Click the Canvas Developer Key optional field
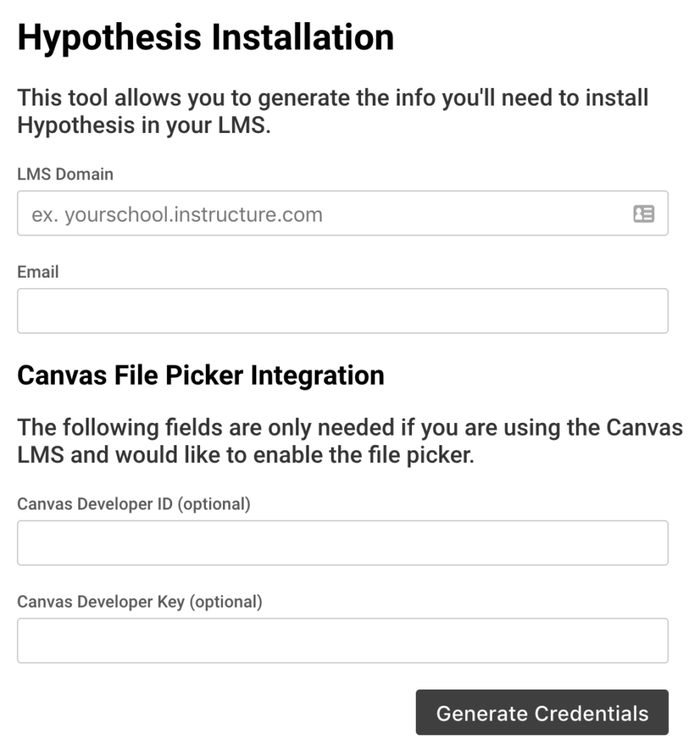The height and width of the screenshot is (756, 700). point(342,639)
